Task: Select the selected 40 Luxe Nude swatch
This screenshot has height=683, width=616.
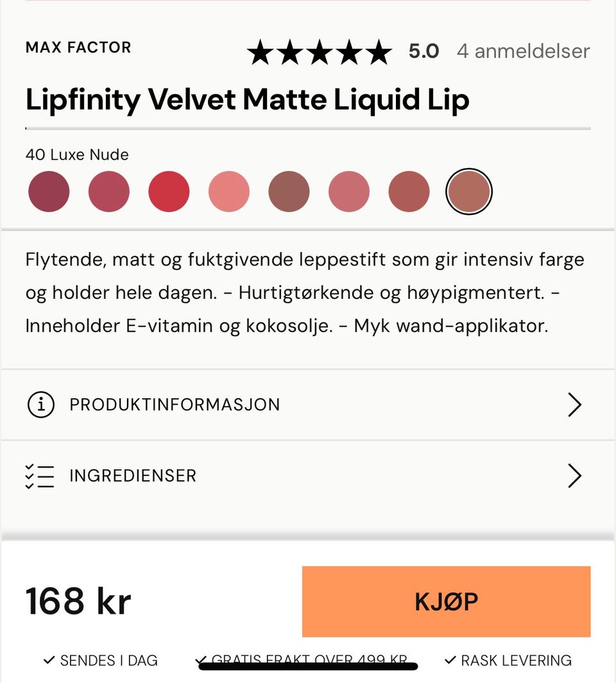Action: (x=469, y=191)
